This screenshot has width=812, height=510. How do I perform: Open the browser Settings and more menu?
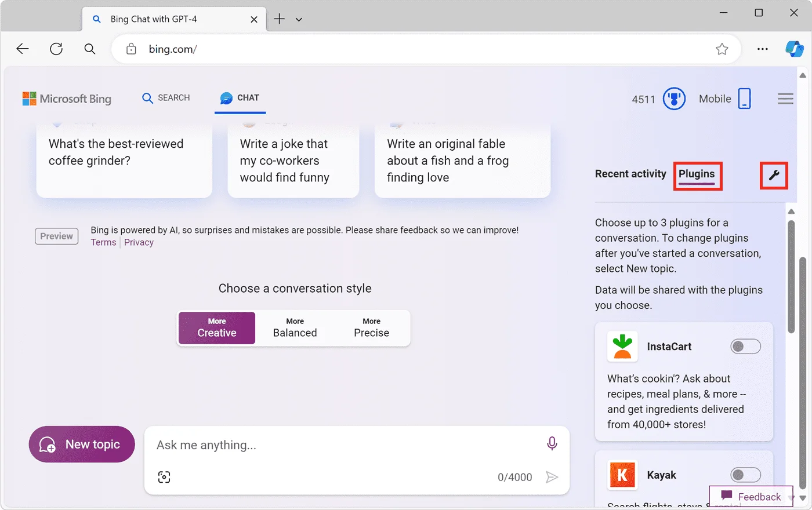pos(763,49)
